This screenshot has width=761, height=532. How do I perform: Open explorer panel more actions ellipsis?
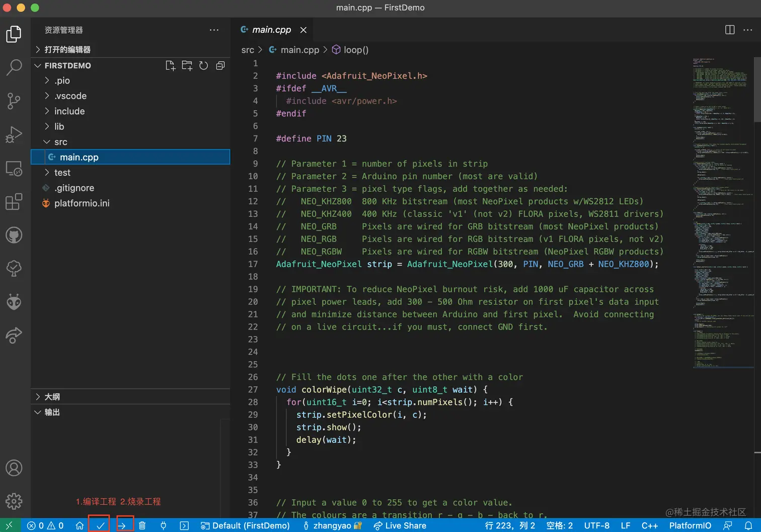click(214, 30)
